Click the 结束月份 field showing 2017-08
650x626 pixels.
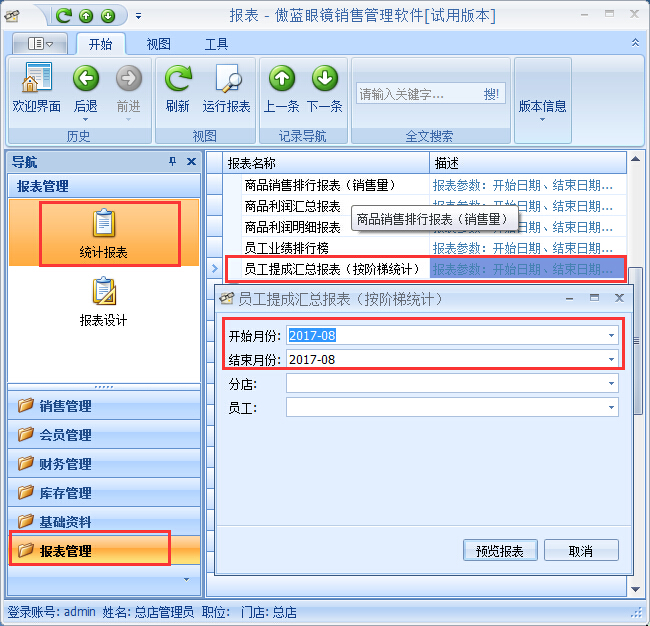tap(446, 359)
